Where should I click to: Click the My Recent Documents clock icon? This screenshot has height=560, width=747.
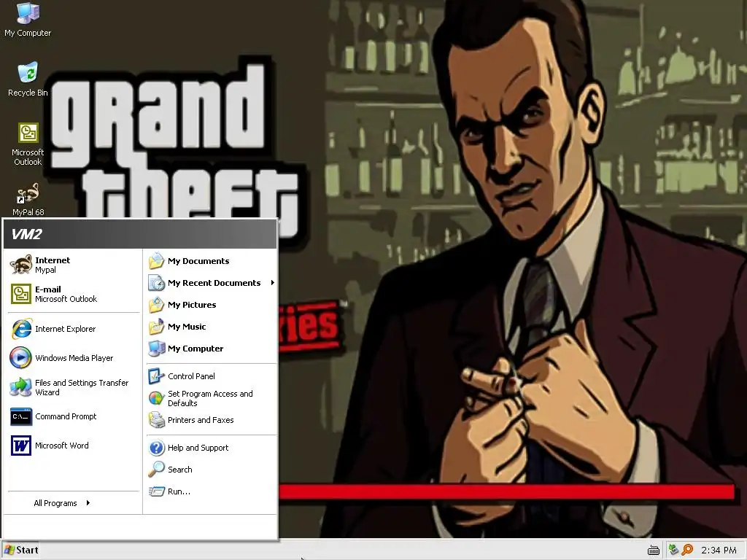(x=156, y=283)
